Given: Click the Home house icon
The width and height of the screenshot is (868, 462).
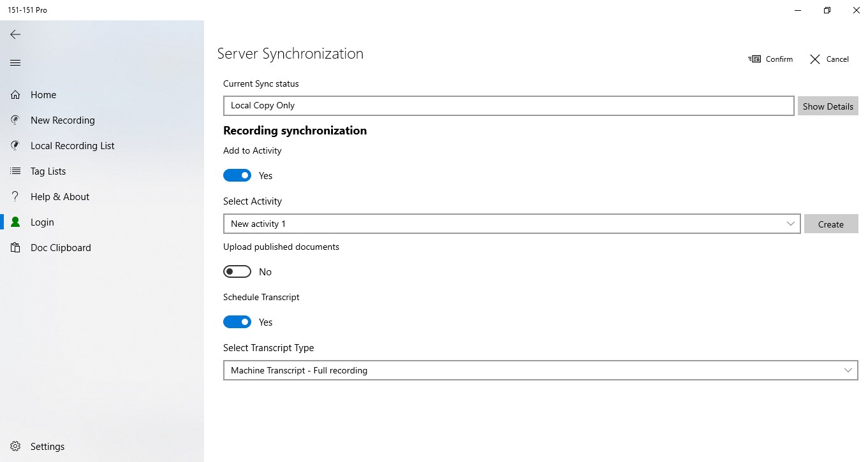Looking at the screenshot, I should point(15,95).
